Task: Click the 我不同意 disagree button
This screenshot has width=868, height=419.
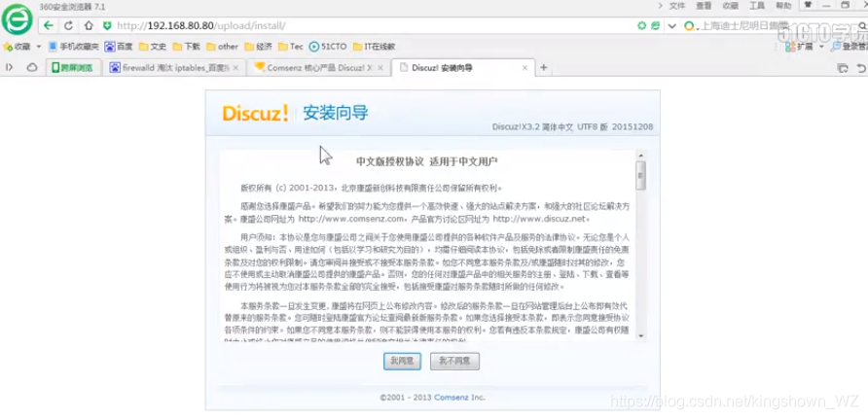Action: coord(454,361)
